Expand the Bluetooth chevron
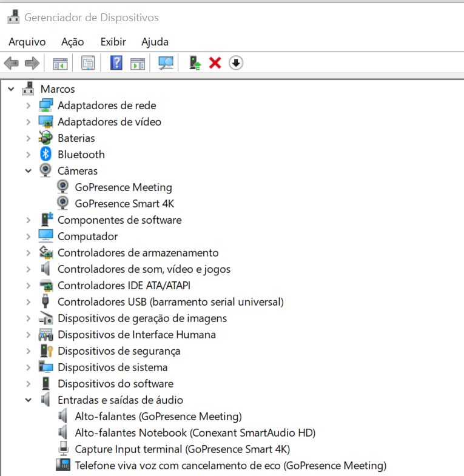The image size is (464, 476). [x=29, y=155]
